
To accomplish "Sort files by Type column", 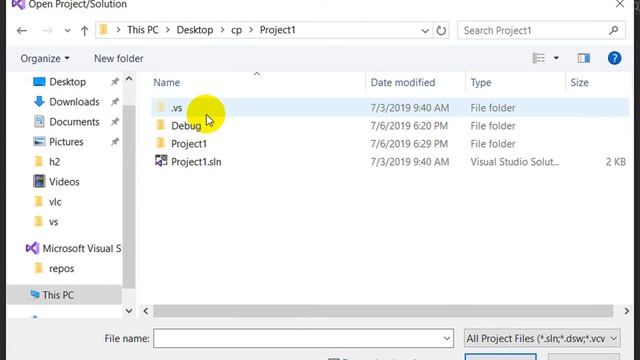I will click(481, 82).
